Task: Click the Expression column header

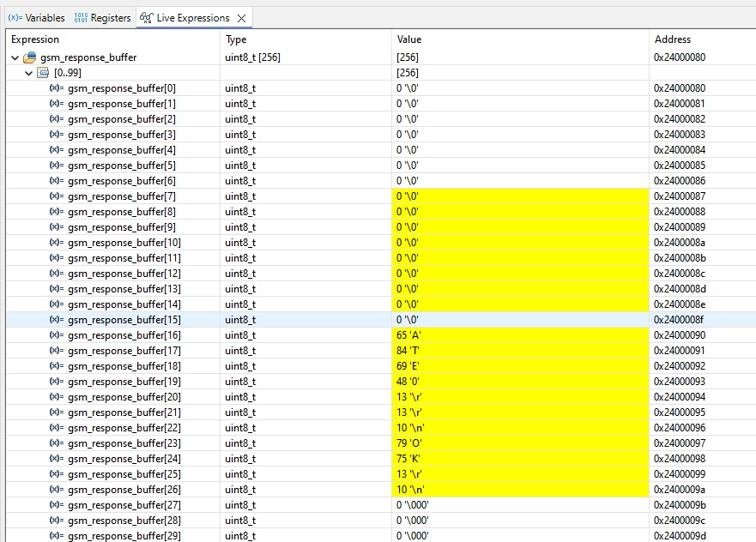Action: [x=35, y=39]
